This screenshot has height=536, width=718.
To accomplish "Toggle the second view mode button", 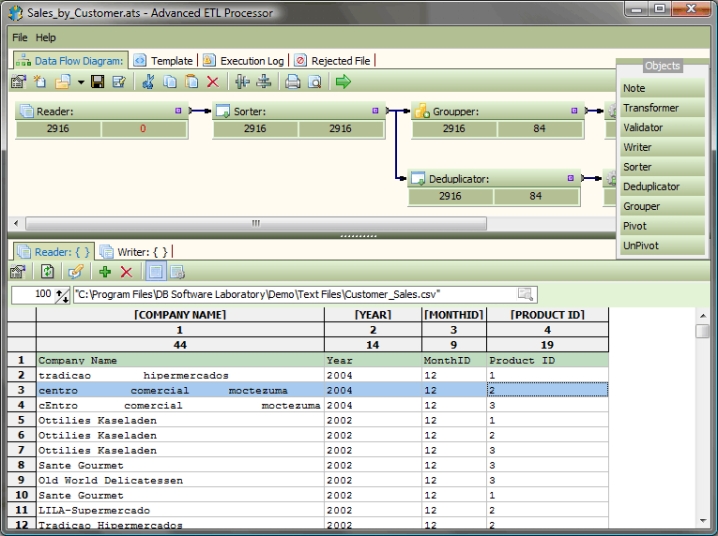I will [177, 272].
